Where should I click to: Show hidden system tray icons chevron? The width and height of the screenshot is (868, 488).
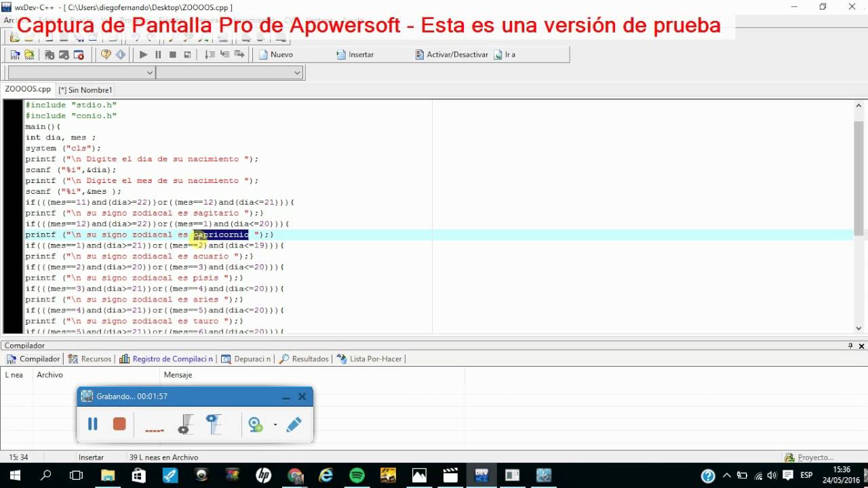click(x=726, y=476)
